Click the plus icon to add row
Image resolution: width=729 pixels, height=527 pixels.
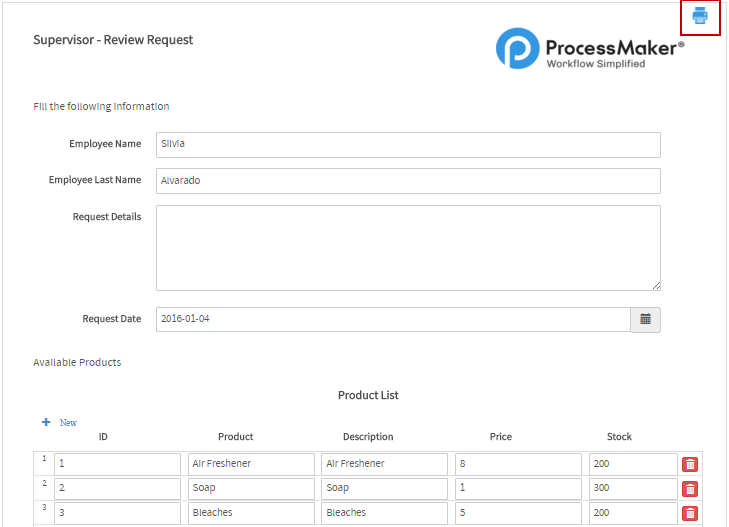[x=46, y=422]
